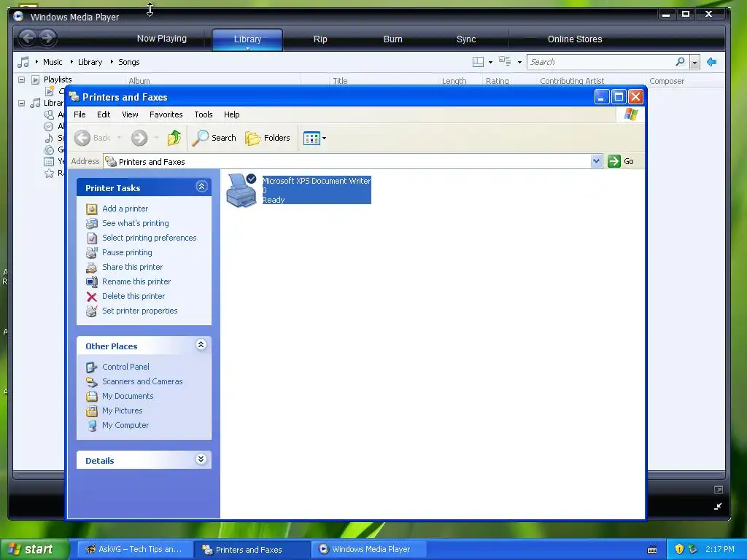This screenshot has height=560, width=747.
Task: Click the My Computer icon
Action: (91, 426)
